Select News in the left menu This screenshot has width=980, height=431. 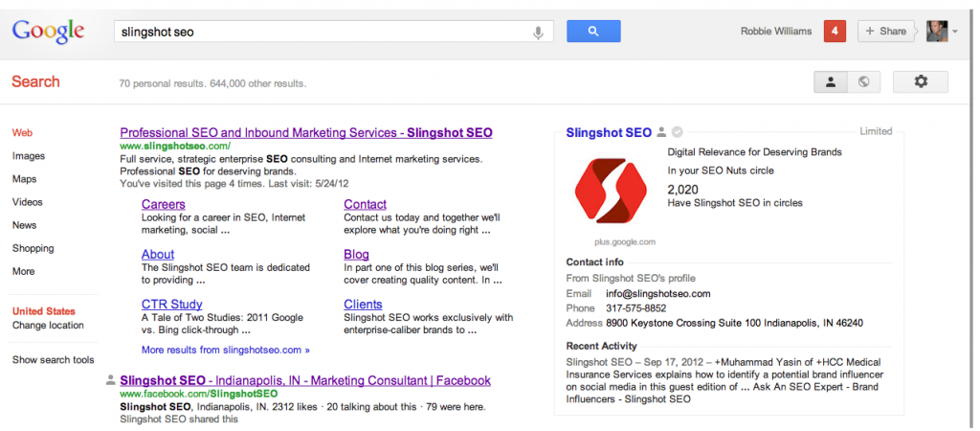point(24,225)
